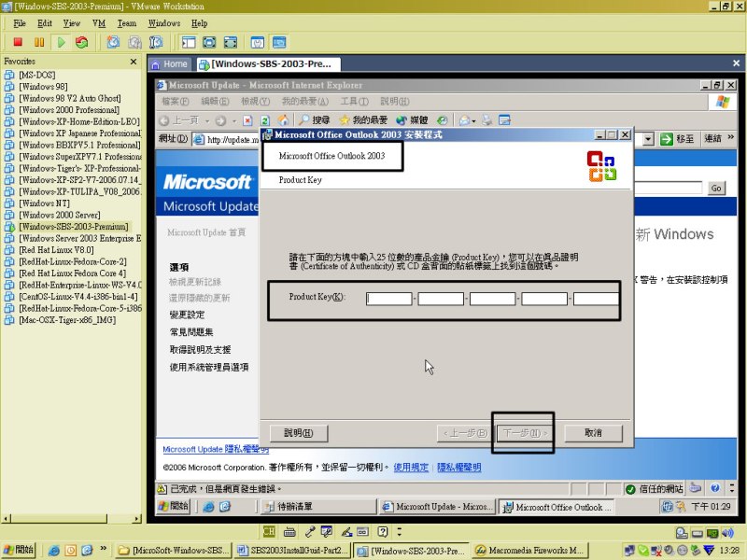
Task: Click the Summary view toolbar icon
Action: (x=258, y=42)
